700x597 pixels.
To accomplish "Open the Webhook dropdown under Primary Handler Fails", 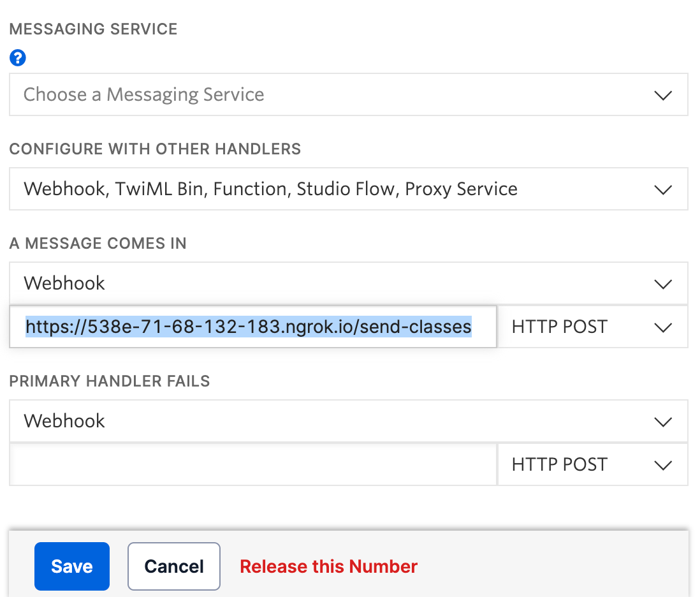I will (349, 421).
